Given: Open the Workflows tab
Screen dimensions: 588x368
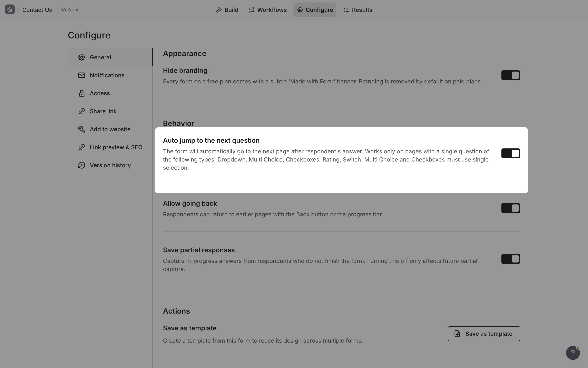Looking at the screenshot, I should click(267, 10).
